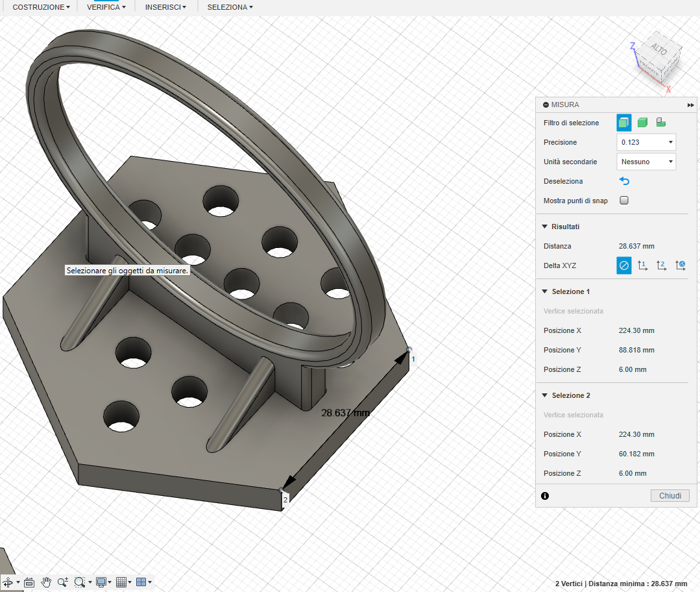Open the Unità secondarie Nessuno dropdown
The width and height of the screenshot is (700, 592).
pyautogui.click(x=646, y=161)
